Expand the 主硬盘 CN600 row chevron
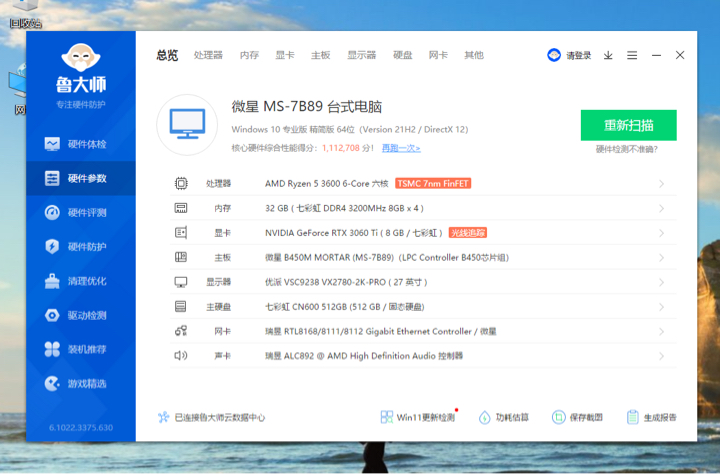 click(x=661, y=307)
